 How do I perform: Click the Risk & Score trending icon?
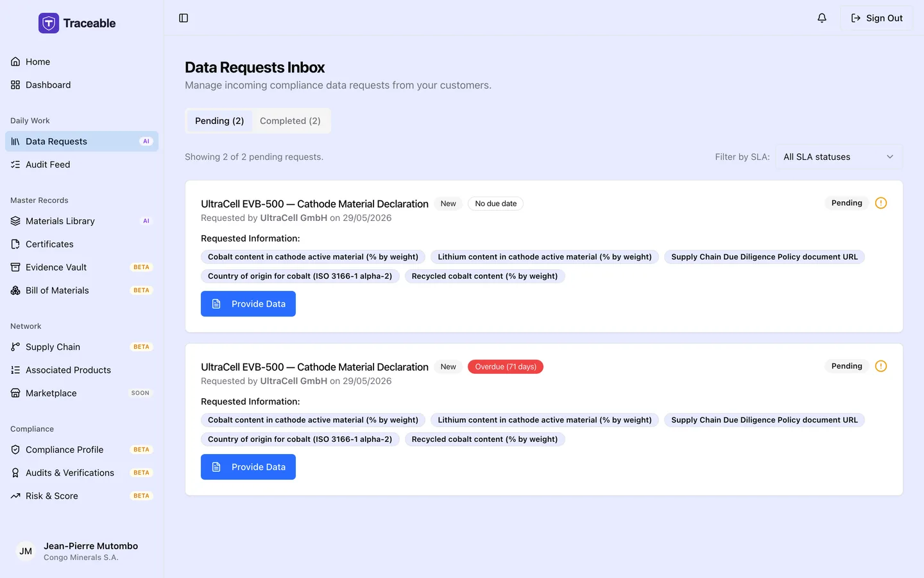click(15, 496)
